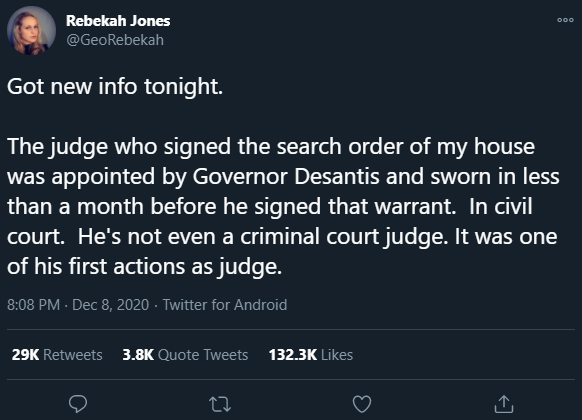Click the Rebekah Jones display name
The height and width of the screenshot is (420, 582).
pyautogui.click(x=118, y=21)
